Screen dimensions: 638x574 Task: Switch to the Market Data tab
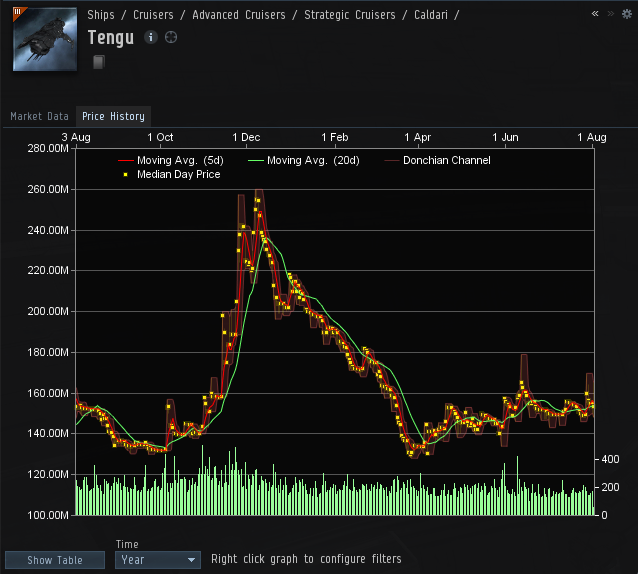(x=39, y=116)
